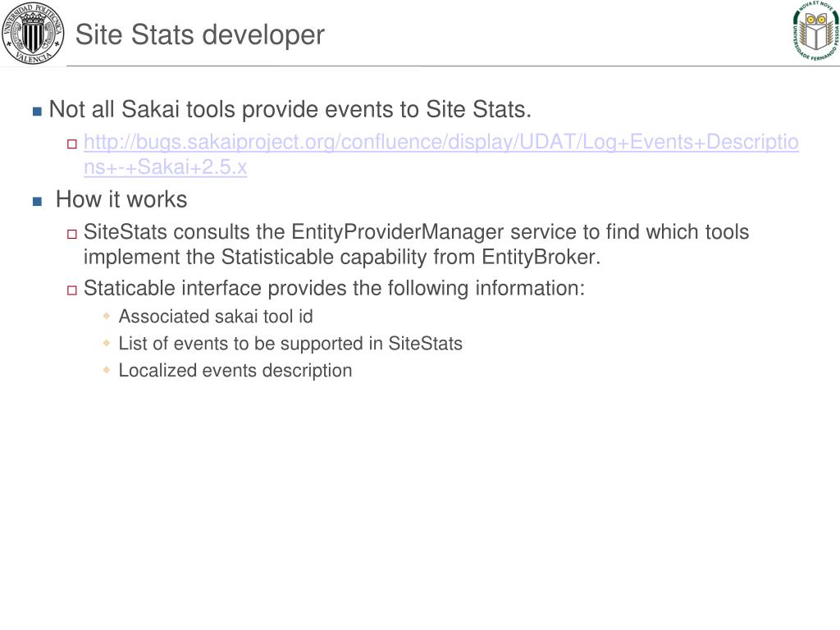The image size is (840, 630).
Task: Click the 'Localized events description' line
Action: (235, 370)
